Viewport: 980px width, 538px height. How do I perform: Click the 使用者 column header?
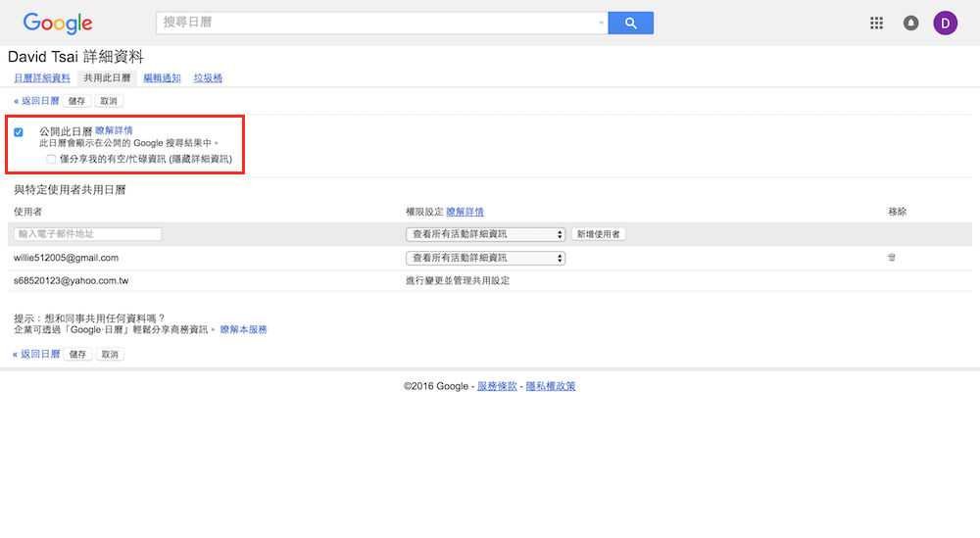click(x=27, y=212)
